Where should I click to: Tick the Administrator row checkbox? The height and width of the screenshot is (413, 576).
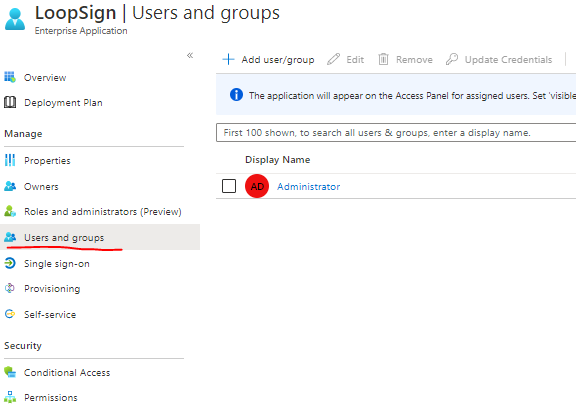tap(229, 186)
